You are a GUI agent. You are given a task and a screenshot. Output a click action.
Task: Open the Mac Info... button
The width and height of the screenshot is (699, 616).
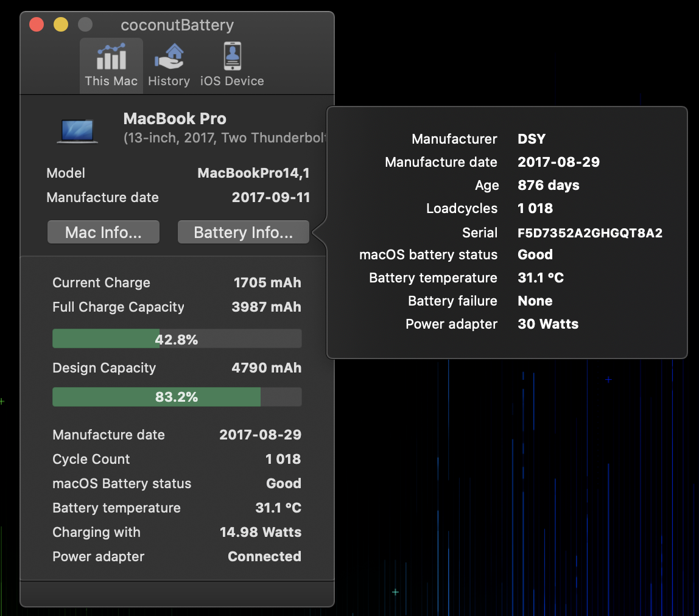point(104,233)
